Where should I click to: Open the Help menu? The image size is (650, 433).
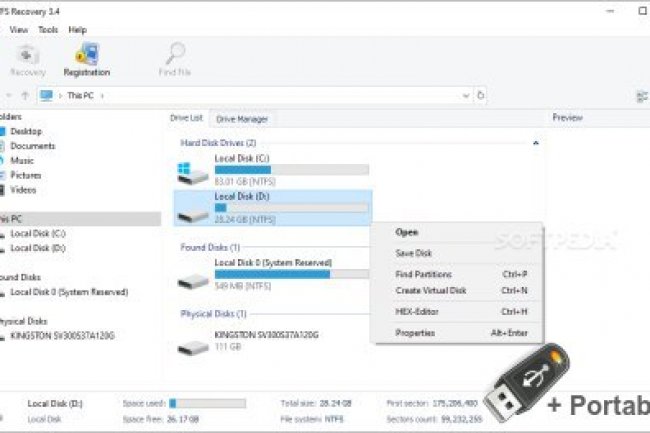point(78,30)
